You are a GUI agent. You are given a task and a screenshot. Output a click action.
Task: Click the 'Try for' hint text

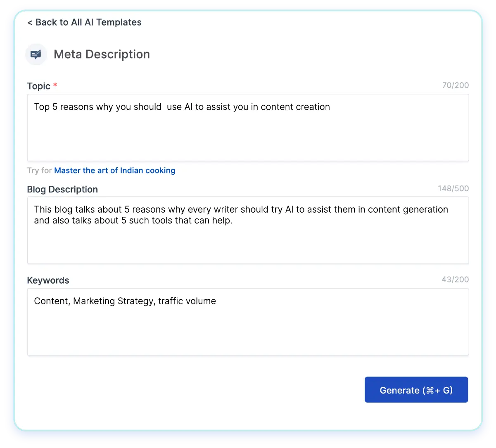39,171
